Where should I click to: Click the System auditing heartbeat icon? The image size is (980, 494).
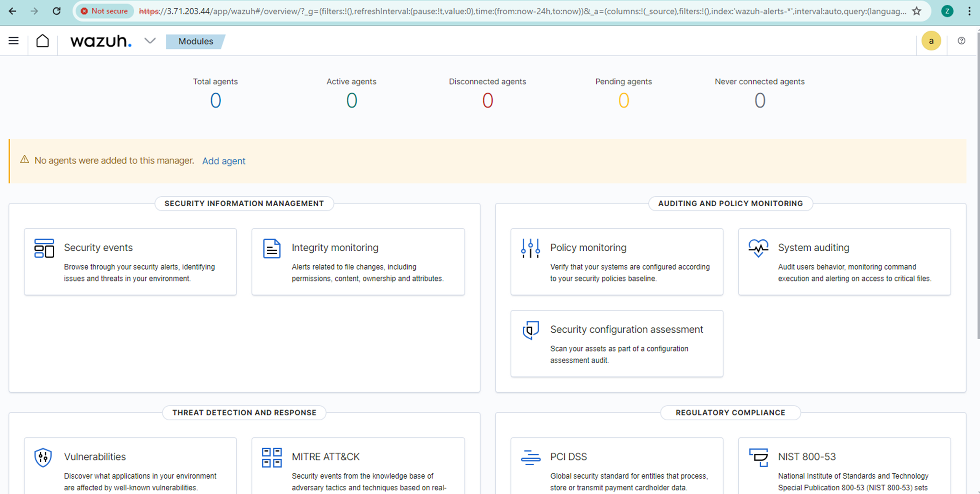(758, 248)
